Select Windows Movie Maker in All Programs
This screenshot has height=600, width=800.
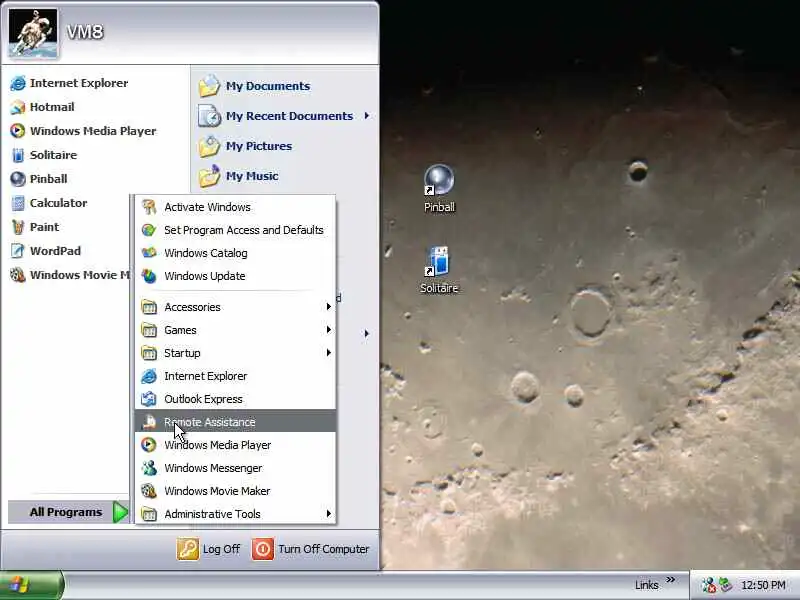point(235,491)
